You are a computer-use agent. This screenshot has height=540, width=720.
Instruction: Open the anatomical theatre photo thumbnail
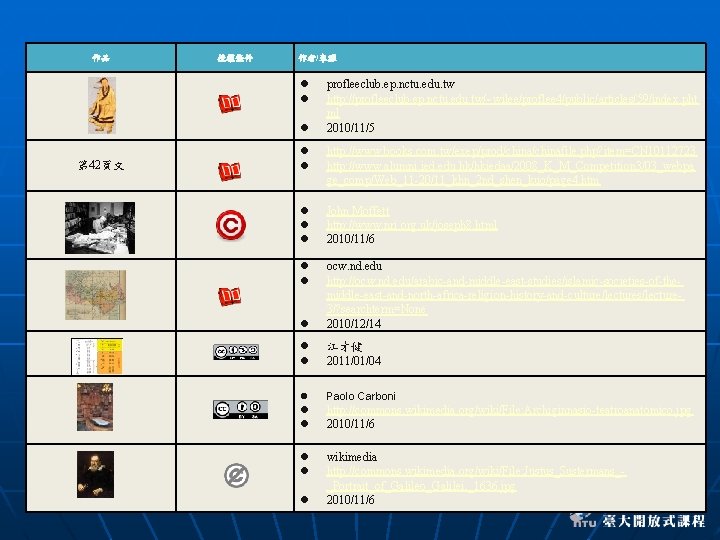(x=95, y=407)
